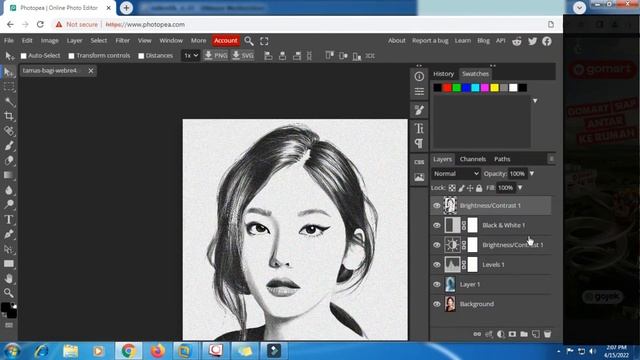This screenshot has height=360, width=640.
Task: Delete layer with the trash icon
Action: pyautogui.click(x=547, y=334)
